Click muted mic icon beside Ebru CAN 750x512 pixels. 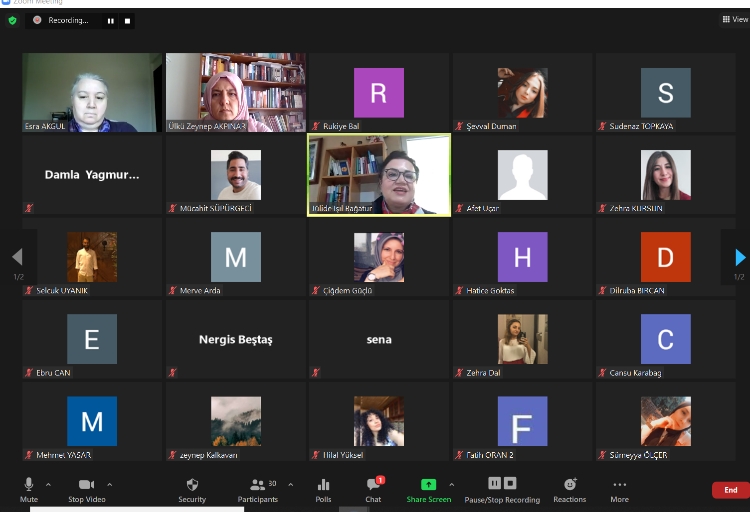point(29,373)
